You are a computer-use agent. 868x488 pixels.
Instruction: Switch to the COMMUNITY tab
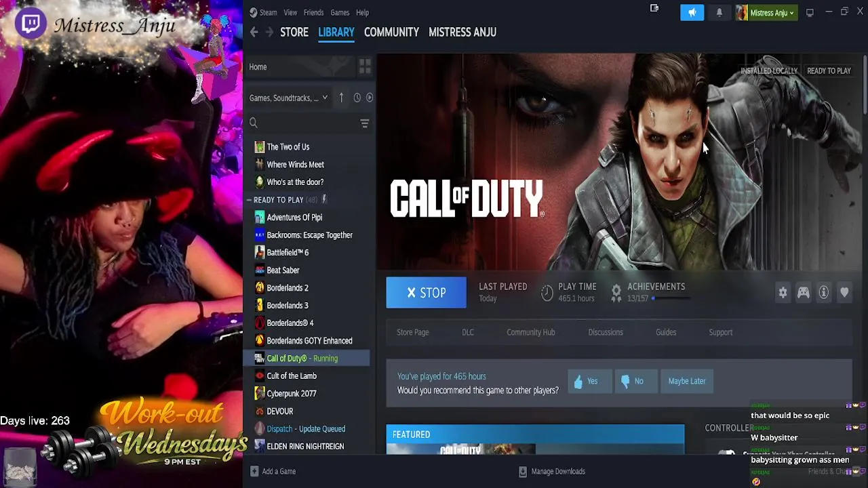(x=391, y=32)
